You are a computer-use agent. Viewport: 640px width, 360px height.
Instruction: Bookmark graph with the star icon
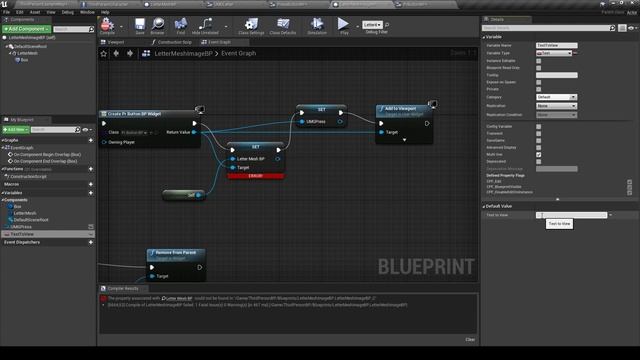tap(104, 53)
